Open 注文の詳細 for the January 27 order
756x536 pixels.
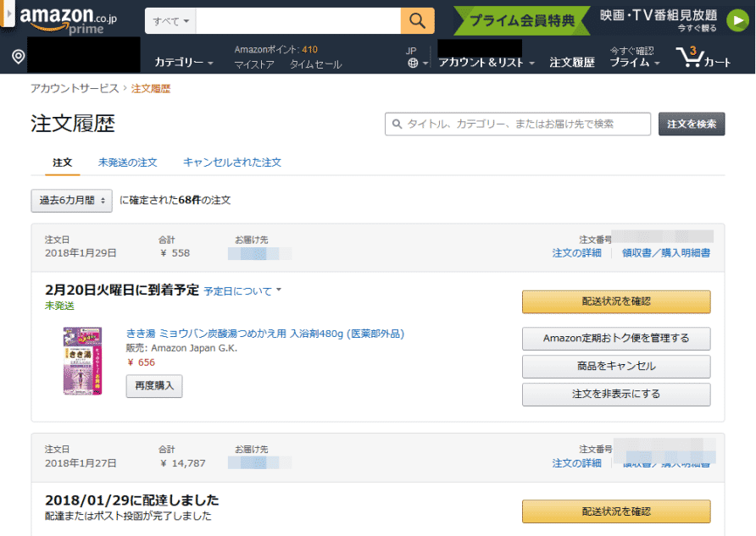pyautogui.click(x=576, y=463)
